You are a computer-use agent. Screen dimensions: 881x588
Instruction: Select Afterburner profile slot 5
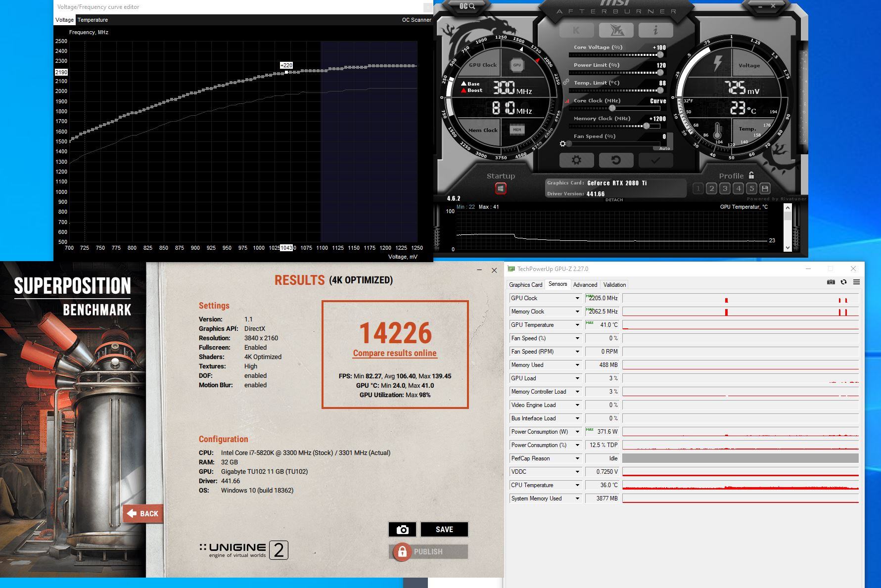(751, 188)
